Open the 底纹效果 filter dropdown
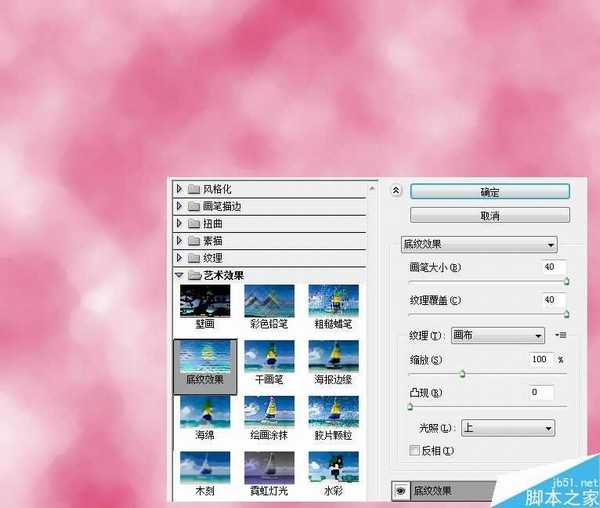This screenshot has width=600, height=508. (x=479, y=244)
